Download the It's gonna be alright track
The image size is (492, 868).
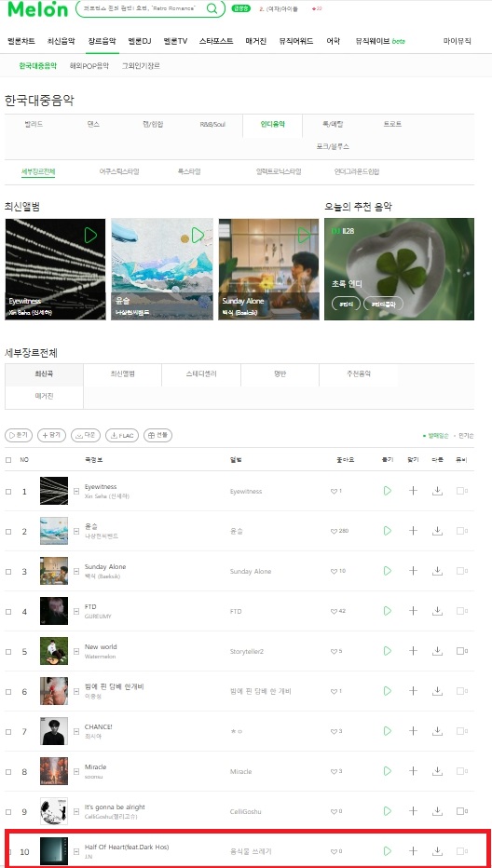tap(437, 811)
